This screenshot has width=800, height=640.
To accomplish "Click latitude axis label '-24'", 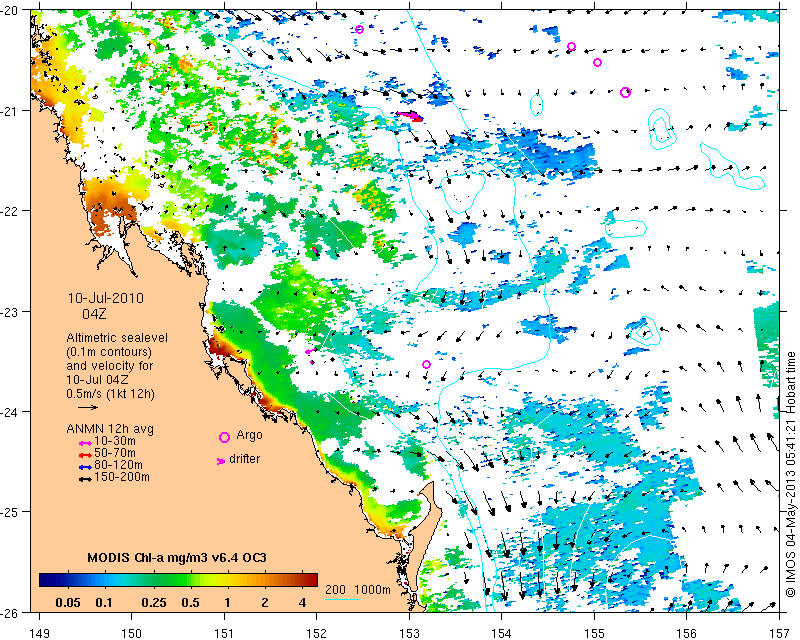I will 10,411.
